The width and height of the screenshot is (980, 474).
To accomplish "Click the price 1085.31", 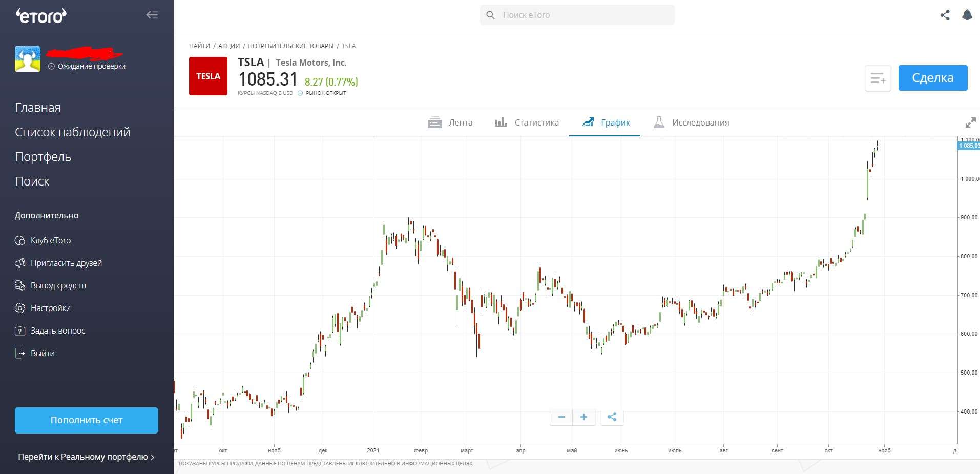I will [x=268, y=79].
